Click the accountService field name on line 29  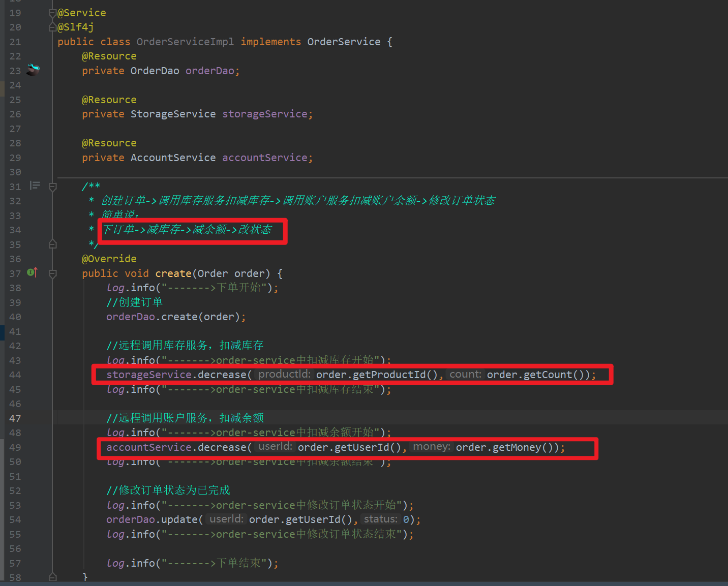pyautogui.click(x=265, y=158)
